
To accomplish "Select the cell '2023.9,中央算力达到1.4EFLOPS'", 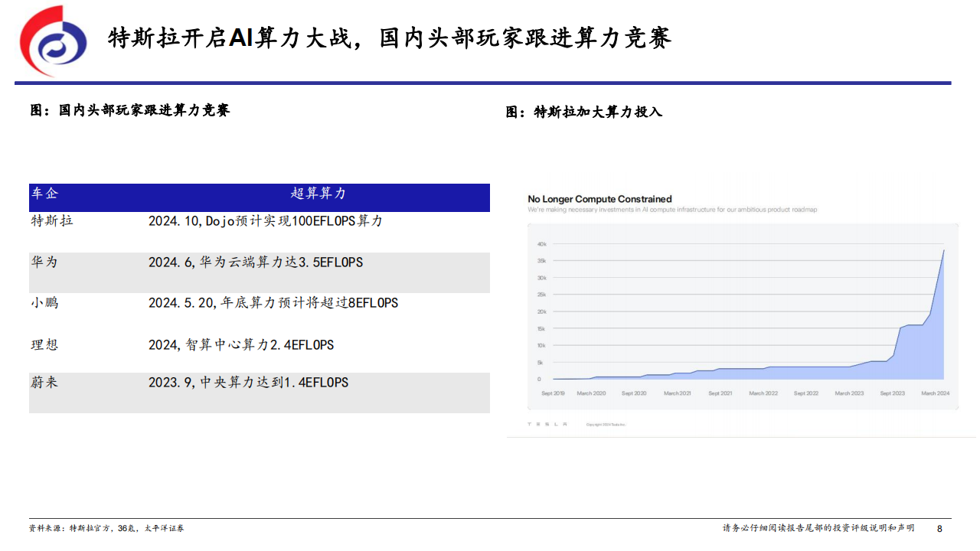I will (x=248, y=382).
